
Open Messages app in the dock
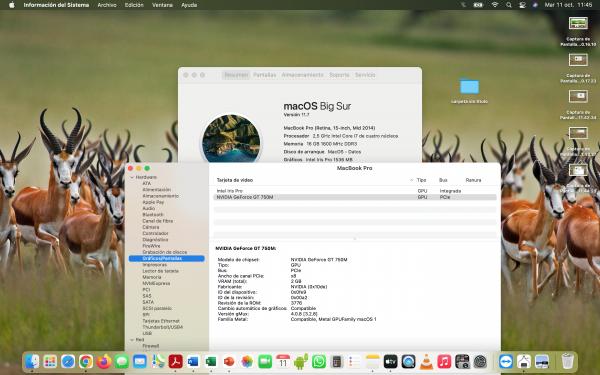pos(122,362)
